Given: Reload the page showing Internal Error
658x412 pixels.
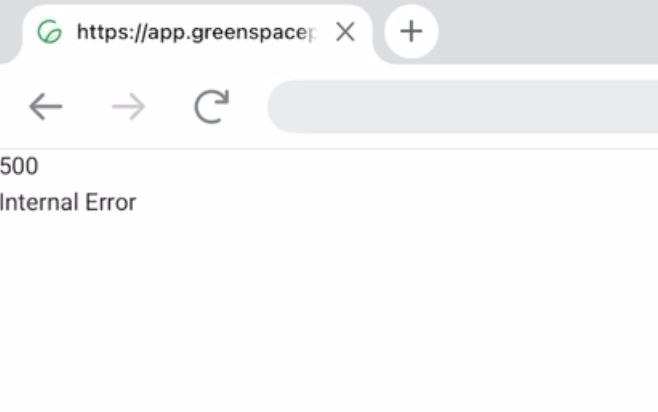Looking at the screenshot, I should [x=211, y=106].
